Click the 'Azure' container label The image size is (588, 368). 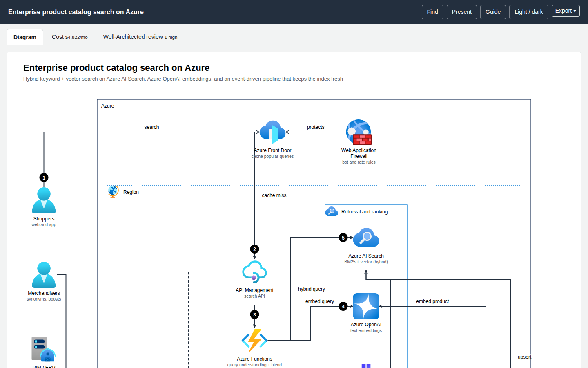pyautogui.click(x=108, y=106)
